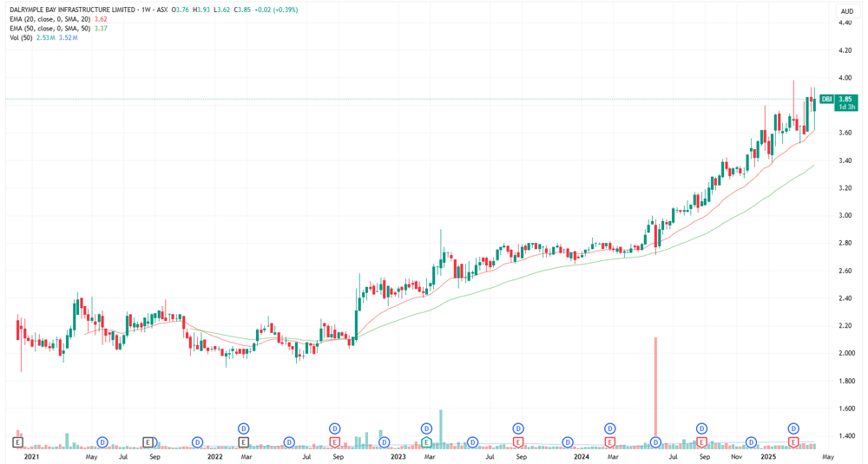Viewport: 868px width, 464px height.
Task: Click the Vol (50) indicator legend
Action: 43,38
